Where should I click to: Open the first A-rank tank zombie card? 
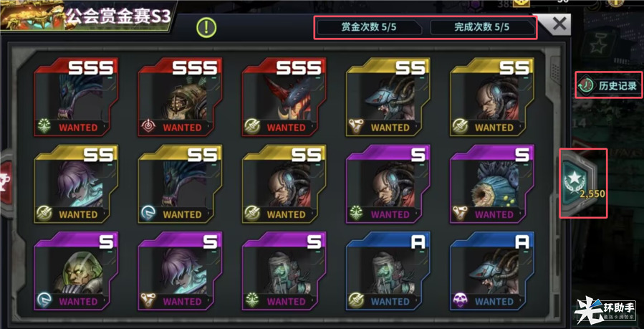tap(388, 271)
